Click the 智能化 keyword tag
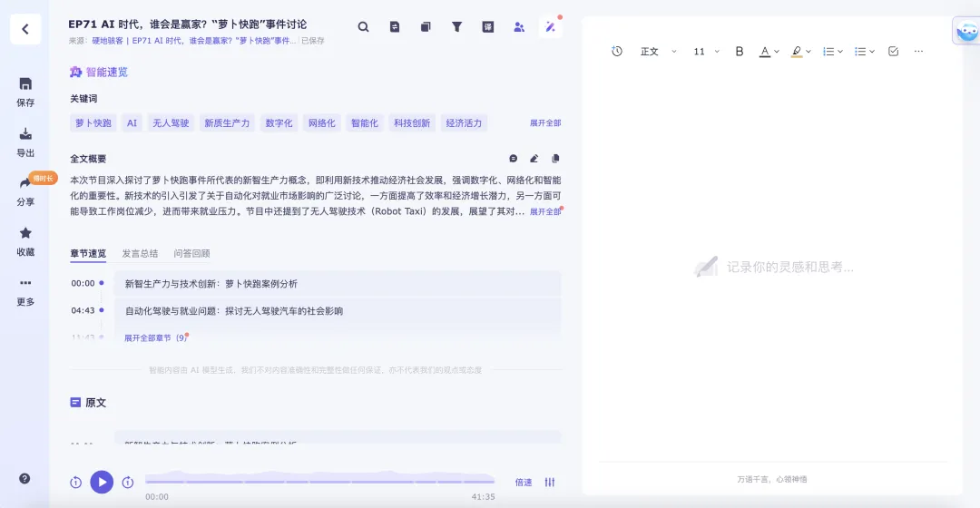This screenshot has height=508, width=980. click(365, 123)
